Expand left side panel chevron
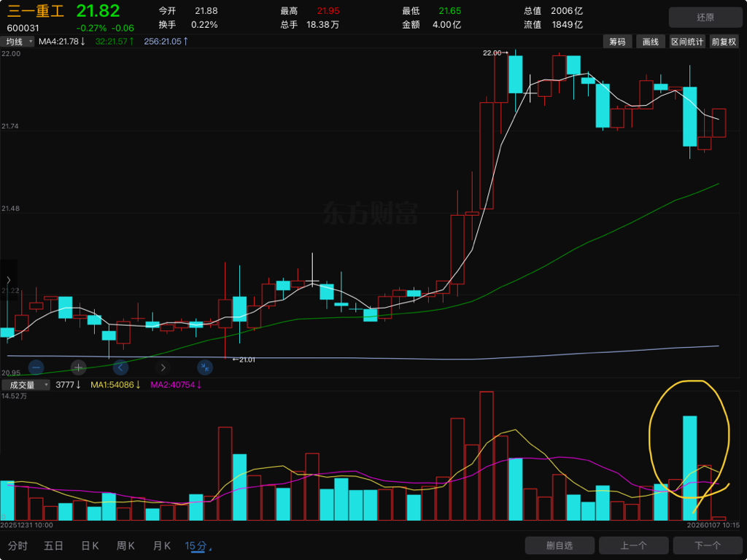This screenshot has height=560, width=747. pos(8,280)
